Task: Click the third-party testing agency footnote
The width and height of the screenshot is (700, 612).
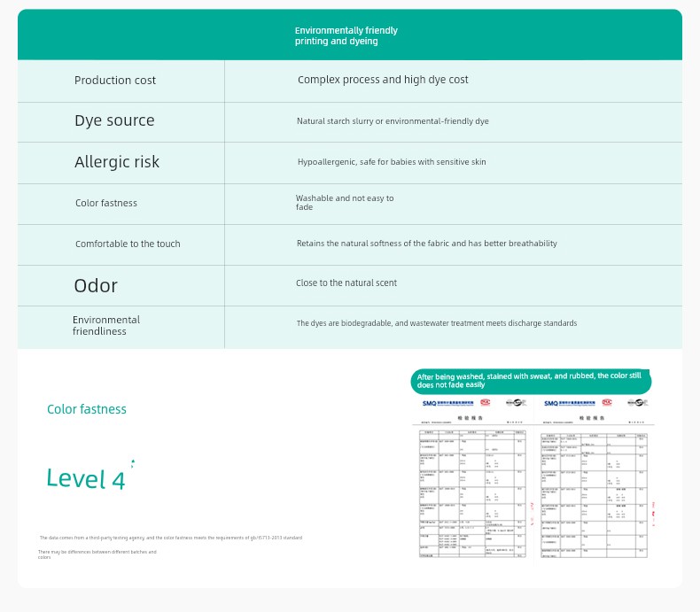Action: click(x=171, y=538)
